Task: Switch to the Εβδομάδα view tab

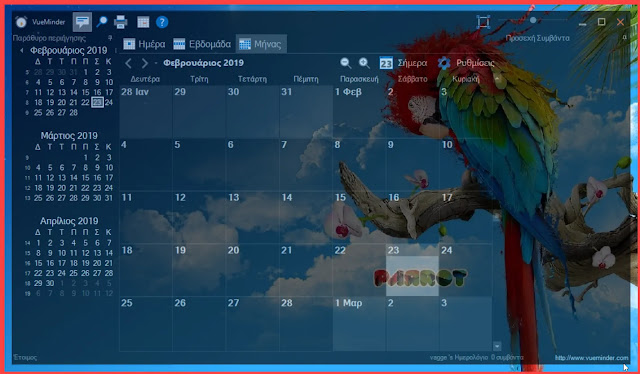Action: pyautogui.click(x=202, y=44)
